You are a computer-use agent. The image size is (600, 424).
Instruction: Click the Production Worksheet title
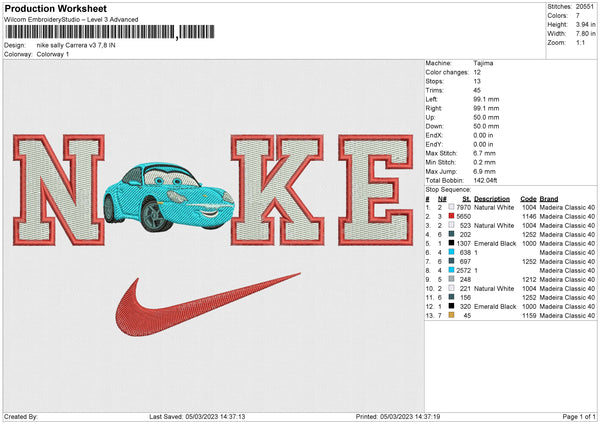pyautogui.click(x=55, y=8)
